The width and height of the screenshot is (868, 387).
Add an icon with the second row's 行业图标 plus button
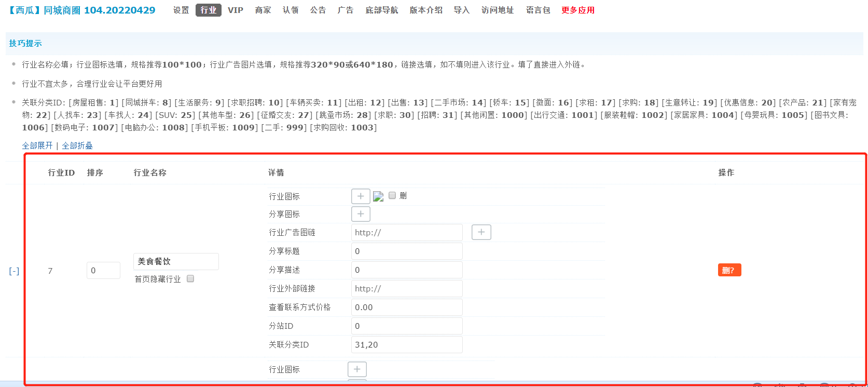coord(357,369)
